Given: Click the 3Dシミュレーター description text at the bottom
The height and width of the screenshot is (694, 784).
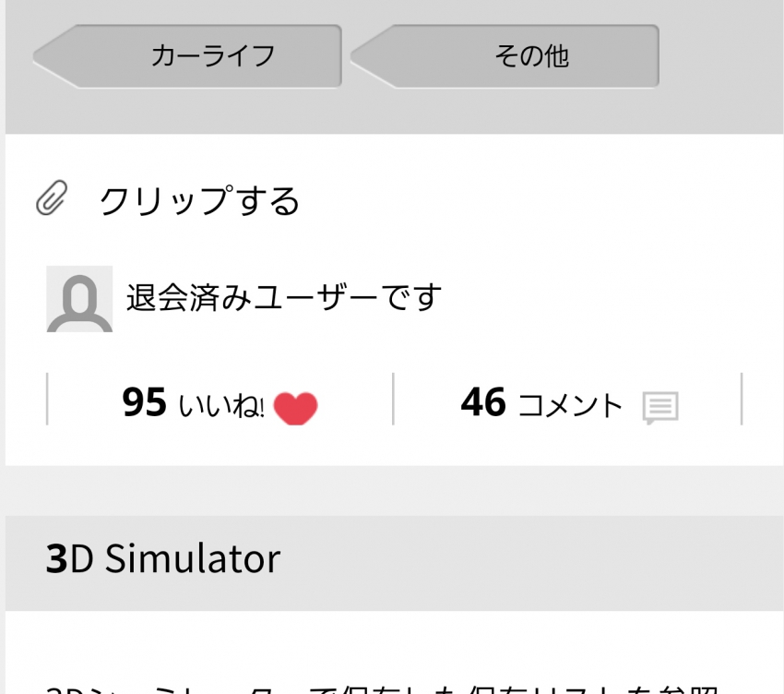Looking at the screenshot, I should (383, 690).
